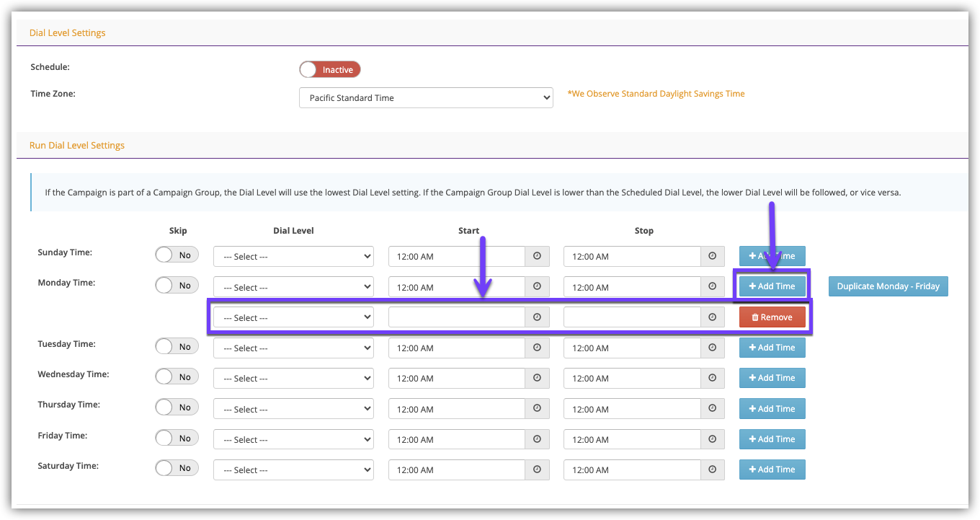980x520 pixels.
Task: Toggle the Sunday Skip switch
Action: [177, 255]
